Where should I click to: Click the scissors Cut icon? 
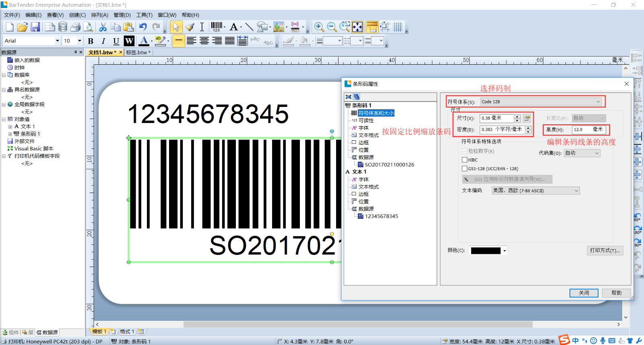[103, 27]
